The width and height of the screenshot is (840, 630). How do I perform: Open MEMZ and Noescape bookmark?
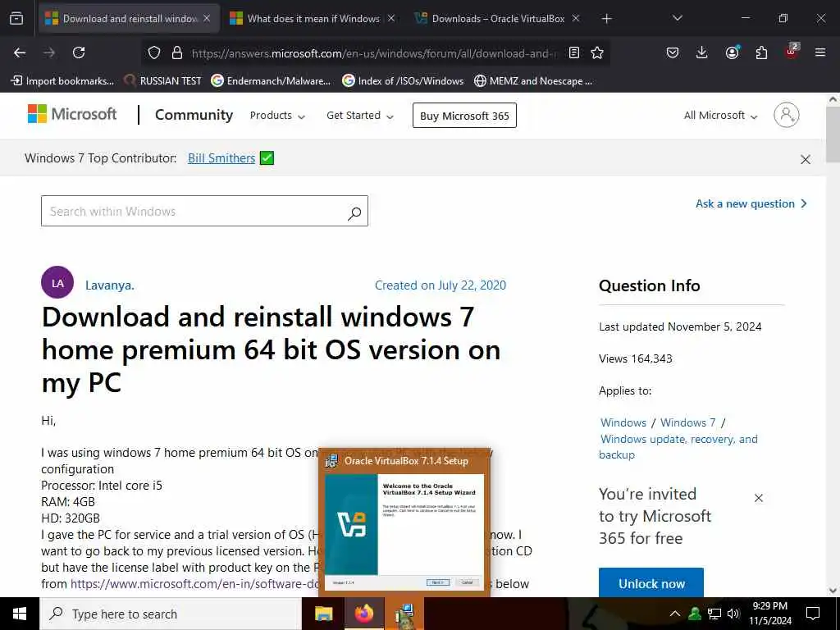533,81
